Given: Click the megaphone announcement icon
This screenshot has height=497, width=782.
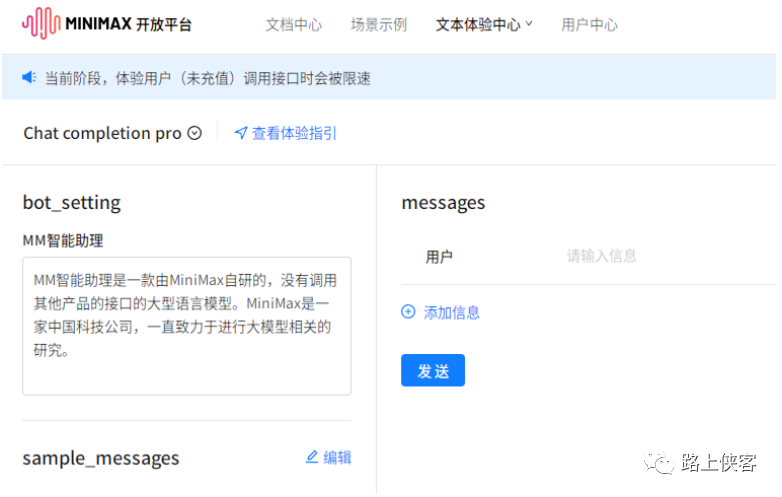Looking at the screenshot, I should tap(29, 77).
